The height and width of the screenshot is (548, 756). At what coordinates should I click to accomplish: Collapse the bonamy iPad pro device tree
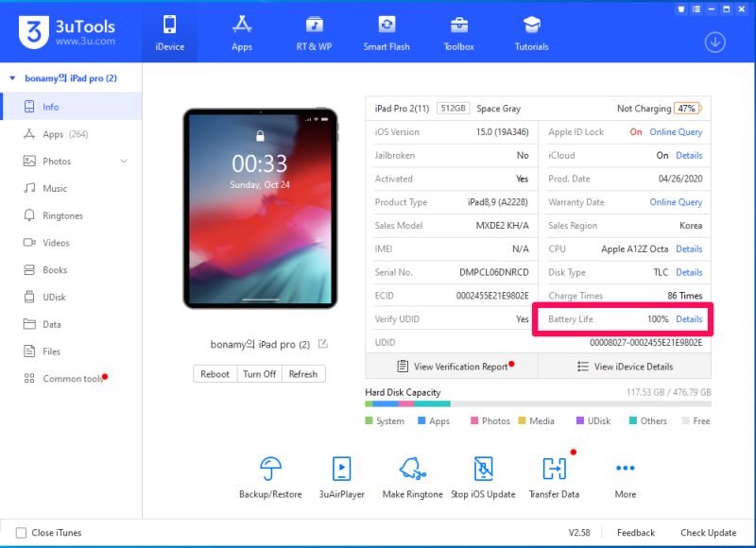(x=13, y=78)
